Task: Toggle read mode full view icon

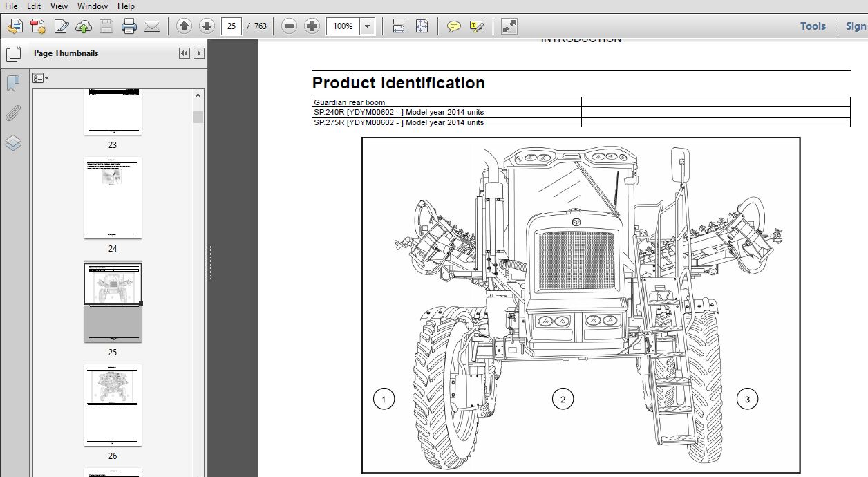Action: (509, 26)
